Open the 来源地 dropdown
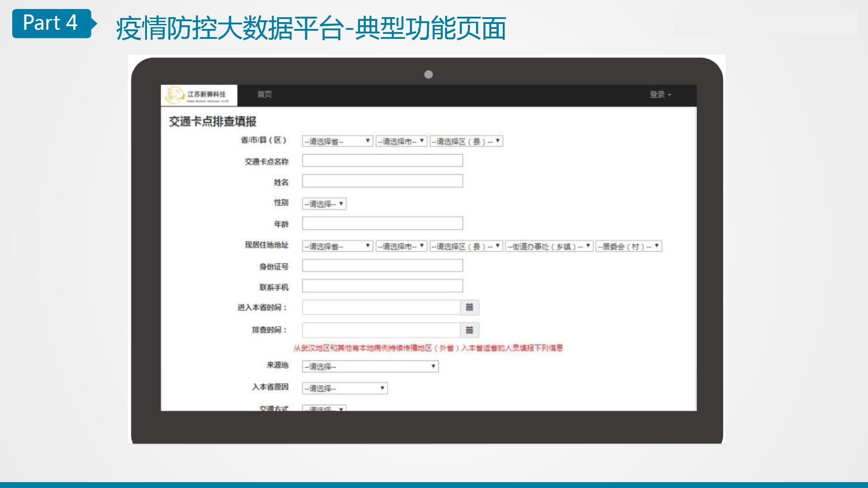 click(370, 366)
